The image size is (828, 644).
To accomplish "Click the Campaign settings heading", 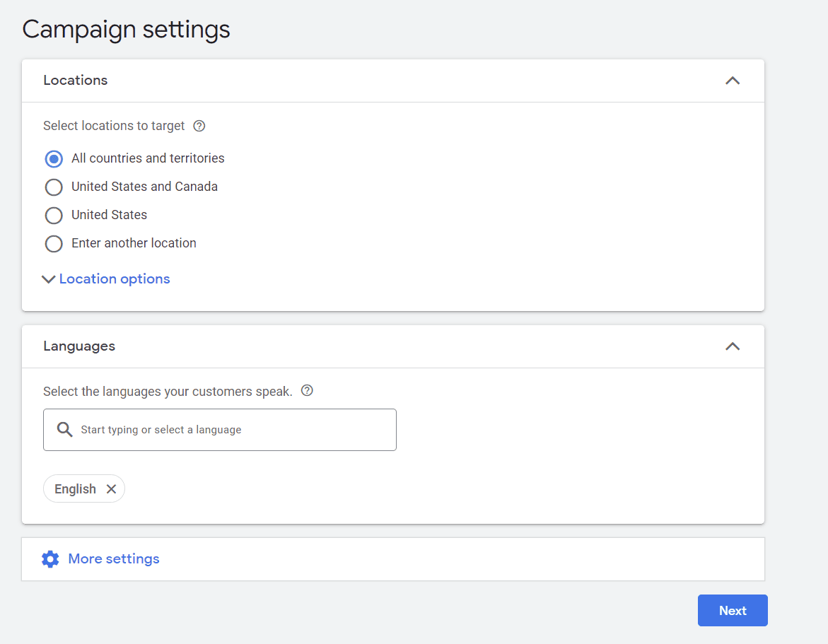I will click(126, 30).
